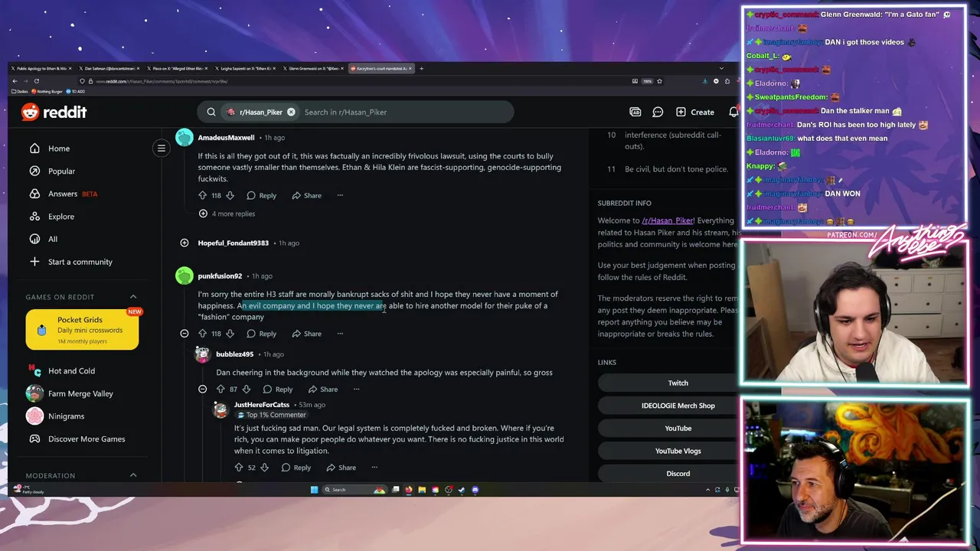Open the Reddit advertise icon beside the chat icon
The width and height of the screenshot is (980, 551).
pos(635,112)
